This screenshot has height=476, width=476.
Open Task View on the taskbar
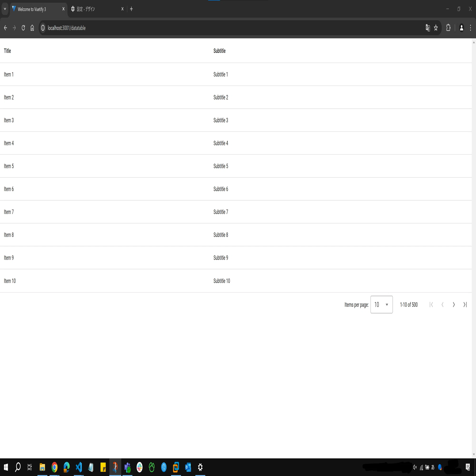coord(30,467)
